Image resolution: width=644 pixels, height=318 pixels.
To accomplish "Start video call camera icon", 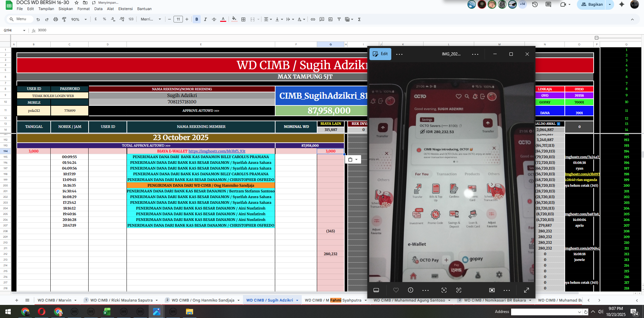I will point(563,4).
